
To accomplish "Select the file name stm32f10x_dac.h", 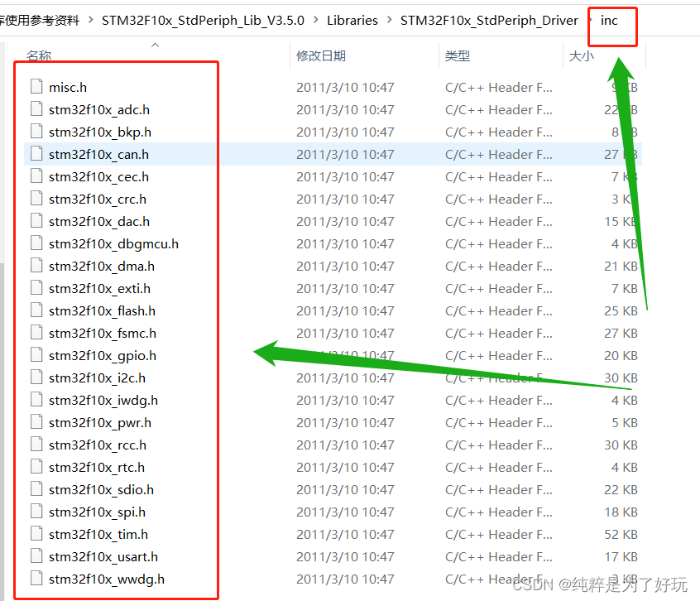I will [x=99, y=222].
